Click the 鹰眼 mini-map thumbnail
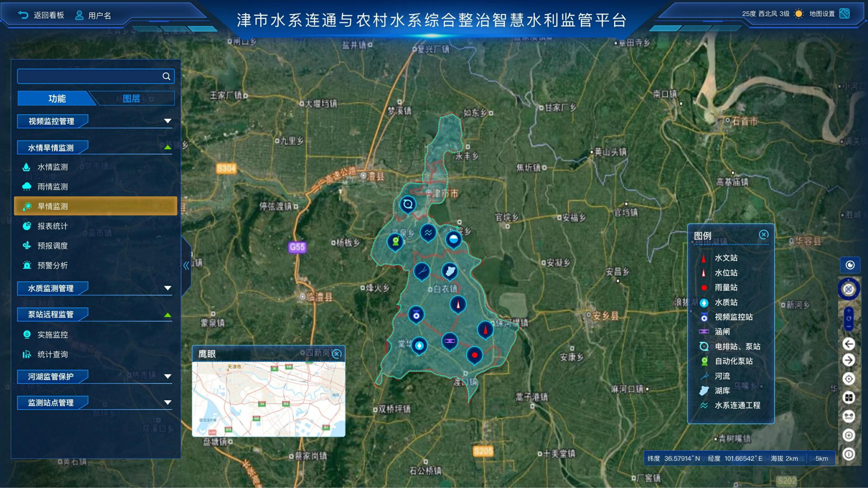The height and width of the screenshot is (488, 868). (268, 399)
